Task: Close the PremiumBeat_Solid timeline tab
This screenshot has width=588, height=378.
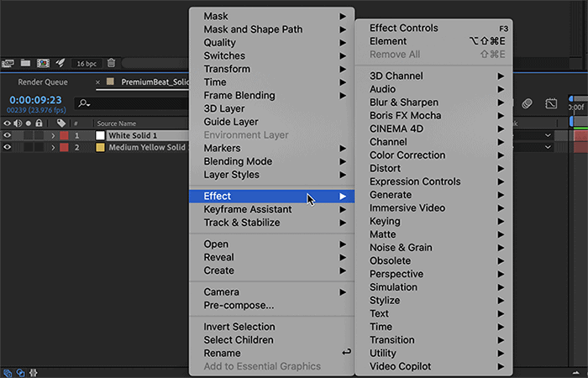Action: tap(98, 82)
